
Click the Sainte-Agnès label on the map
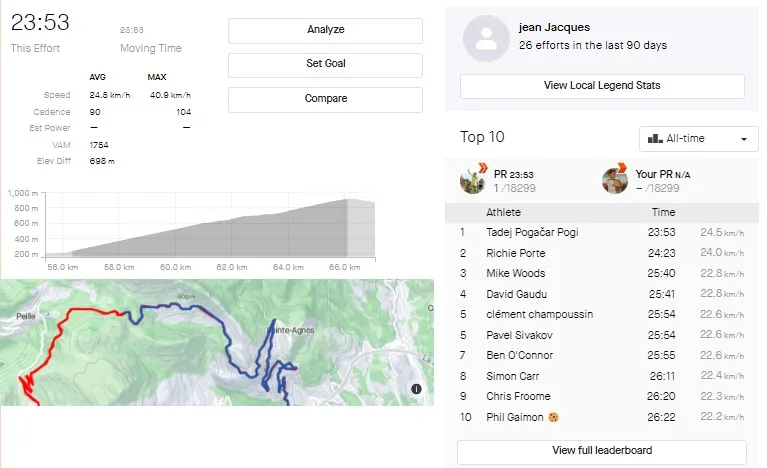[x=292, y=331]
